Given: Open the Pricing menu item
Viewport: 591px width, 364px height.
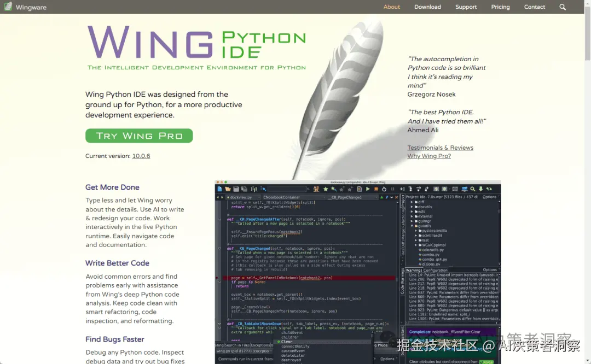Looking at the screenshot, I should point(500,7).
